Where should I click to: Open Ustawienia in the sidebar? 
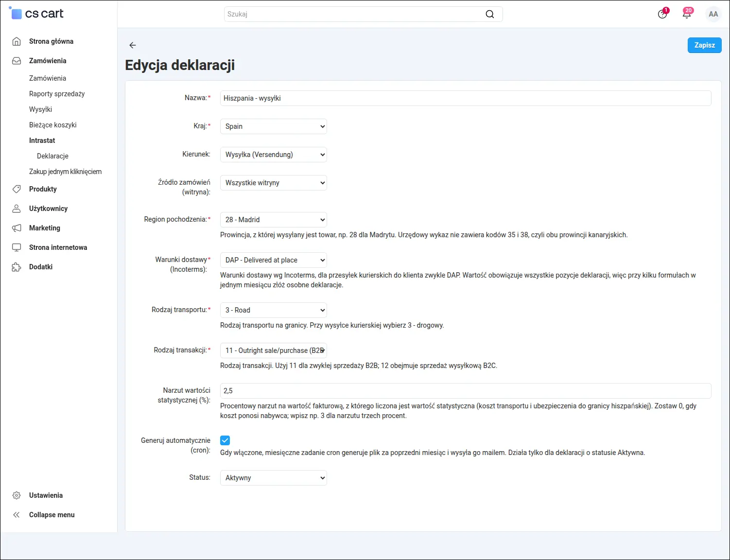(x=46, y=495)
